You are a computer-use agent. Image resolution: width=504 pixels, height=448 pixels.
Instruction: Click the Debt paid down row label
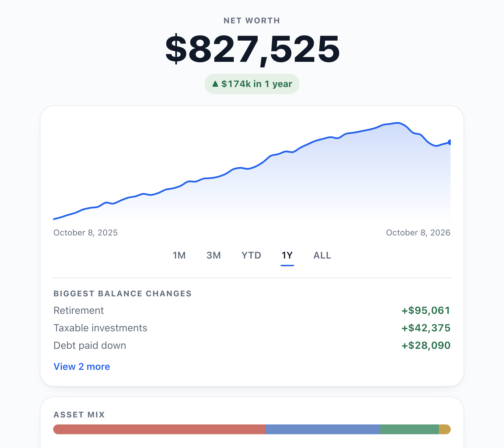tap(90, 345)
